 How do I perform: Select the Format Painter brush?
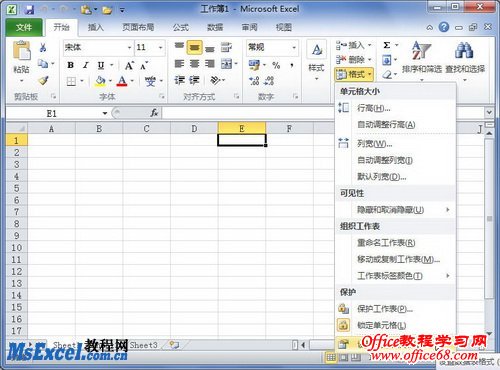pyautogui.click(x=43, y=80)
